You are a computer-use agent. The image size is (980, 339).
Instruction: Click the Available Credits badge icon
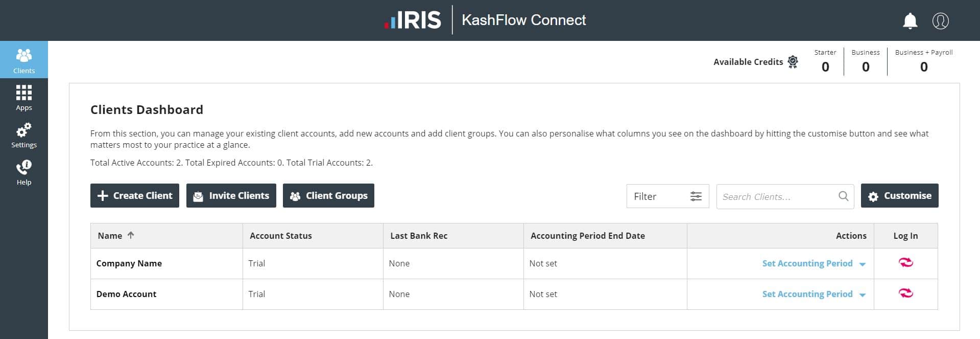coord(793,62)
